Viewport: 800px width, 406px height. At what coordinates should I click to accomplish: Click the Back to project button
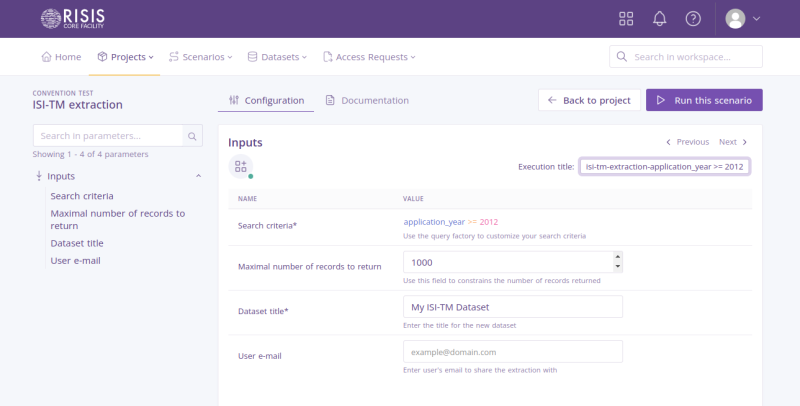pyautogui.click(x=589, y=100)
